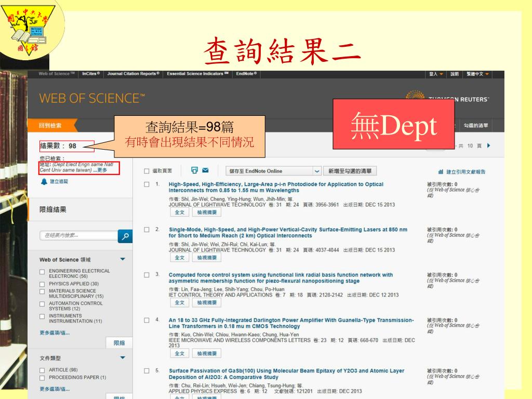This screenshot has height=399, width=532.
Task: Collapse the document type section
Action: coord(123,357)
